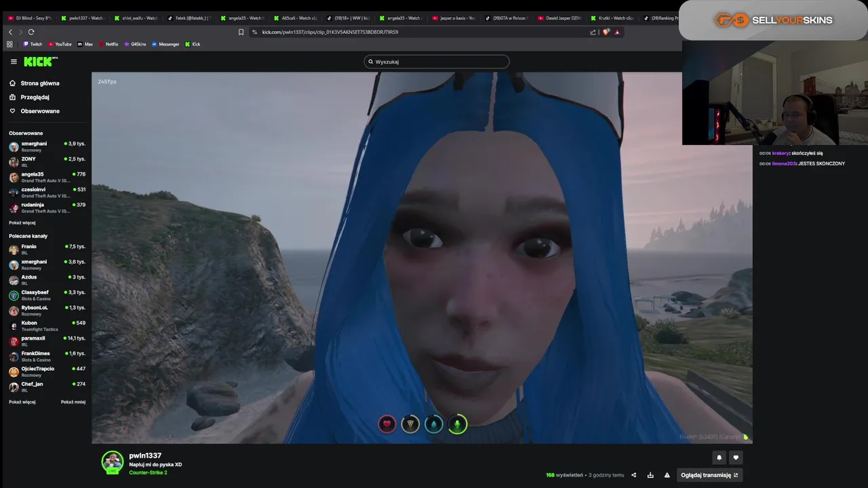Image resolution: width=868 pixels, height=488 pixels.
Task: Click the pwln1337 channel name
Action: 145,456
